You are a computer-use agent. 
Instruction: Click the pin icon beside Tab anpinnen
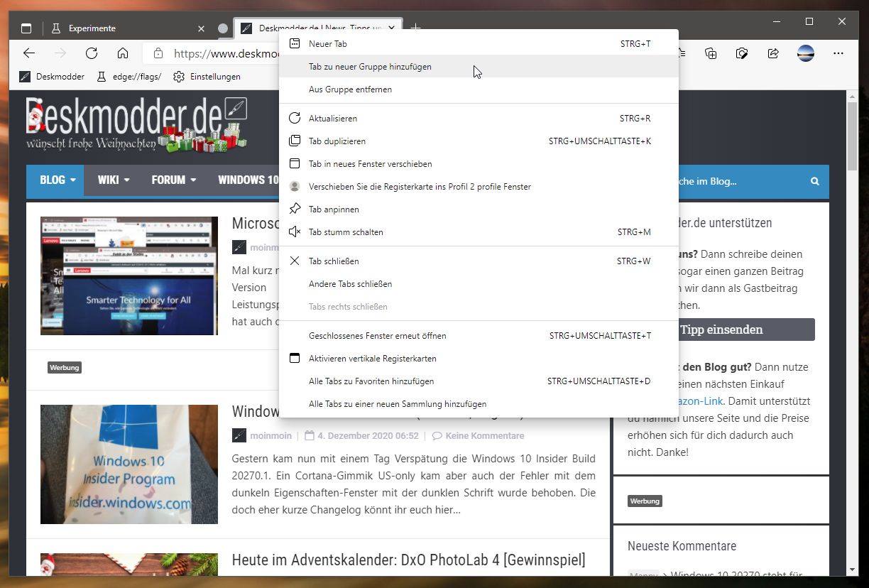click(x=295, y=209)
